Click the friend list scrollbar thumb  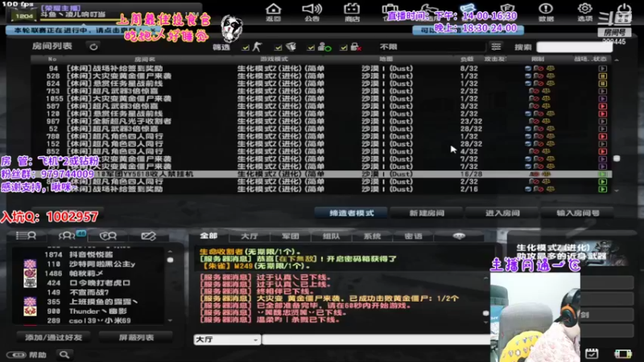(170, 260)
